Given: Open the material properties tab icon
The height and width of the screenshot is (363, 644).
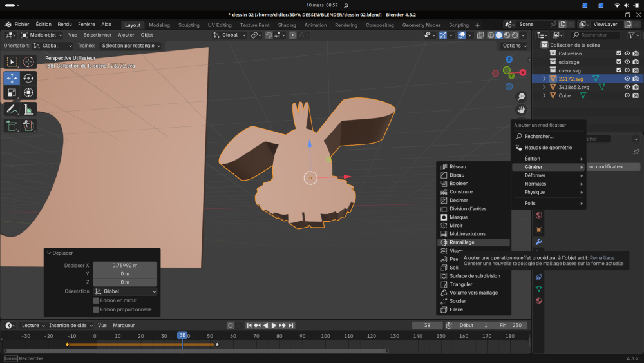Looking at the screenshot, I should [539, 300].
